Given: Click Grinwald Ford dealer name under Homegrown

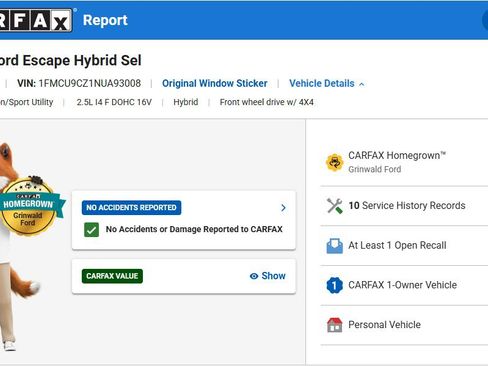Looking at the screenshot, I should pos(375,169).
